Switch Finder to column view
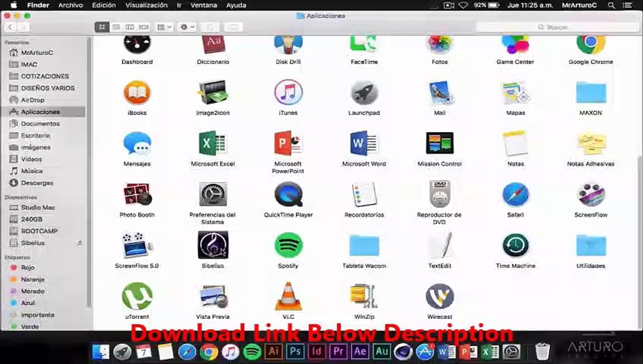The image size is (643, 364). (129, 27)
